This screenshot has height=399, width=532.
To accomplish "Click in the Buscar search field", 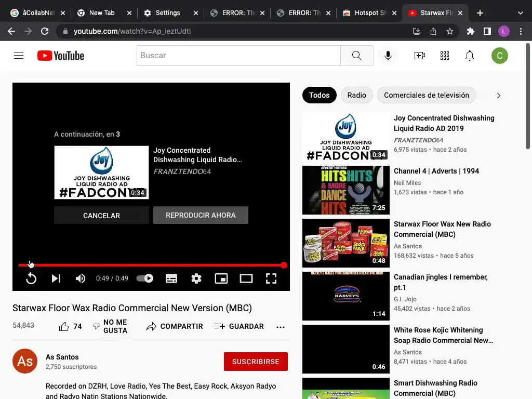I will (238, 55).
